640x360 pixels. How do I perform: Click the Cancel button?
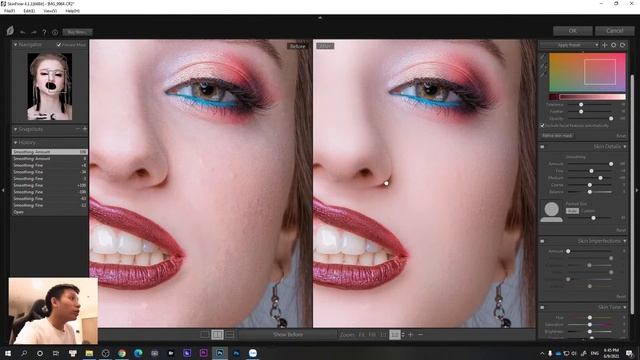click(614, 31)
